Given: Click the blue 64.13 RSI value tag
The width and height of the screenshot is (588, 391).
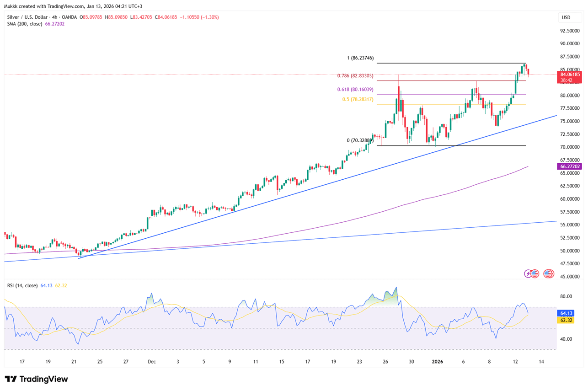Looking at the screenshot, I should coord(565,313).
